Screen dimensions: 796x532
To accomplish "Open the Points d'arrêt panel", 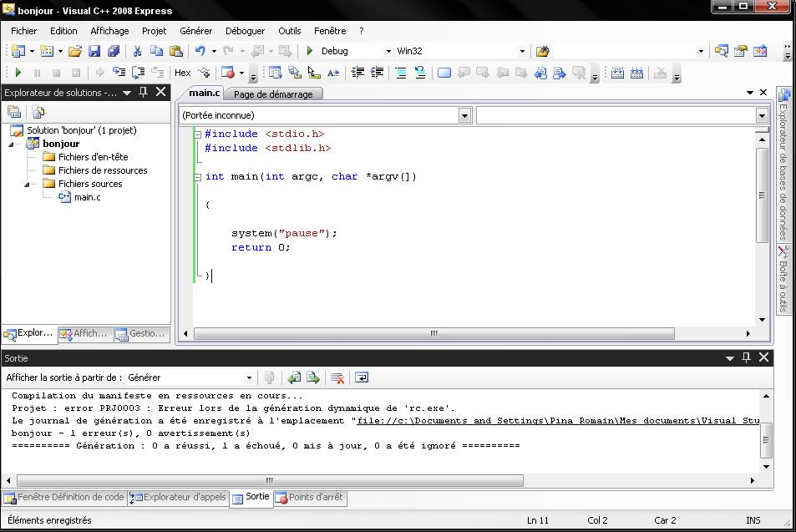I will [312, 497].
